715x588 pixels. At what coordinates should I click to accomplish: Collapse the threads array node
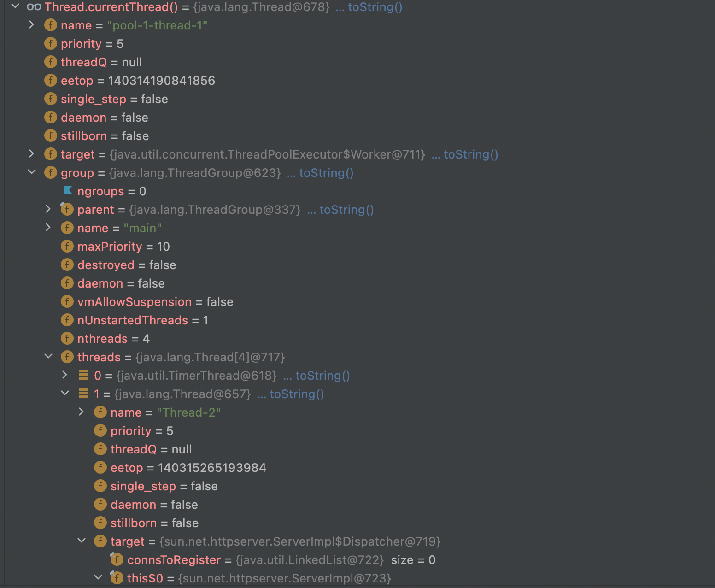pyautogui.click(x=48, y=357)
